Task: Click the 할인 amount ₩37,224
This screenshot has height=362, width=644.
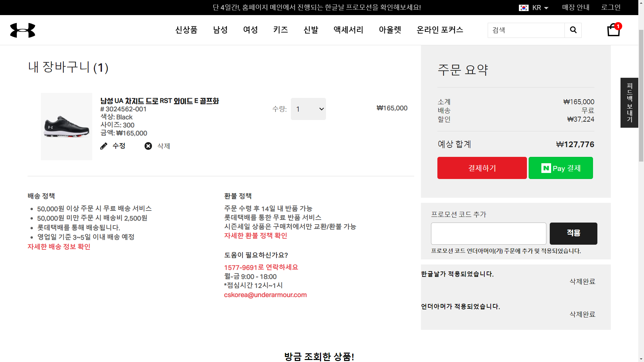Action: (x=581, y=119)
